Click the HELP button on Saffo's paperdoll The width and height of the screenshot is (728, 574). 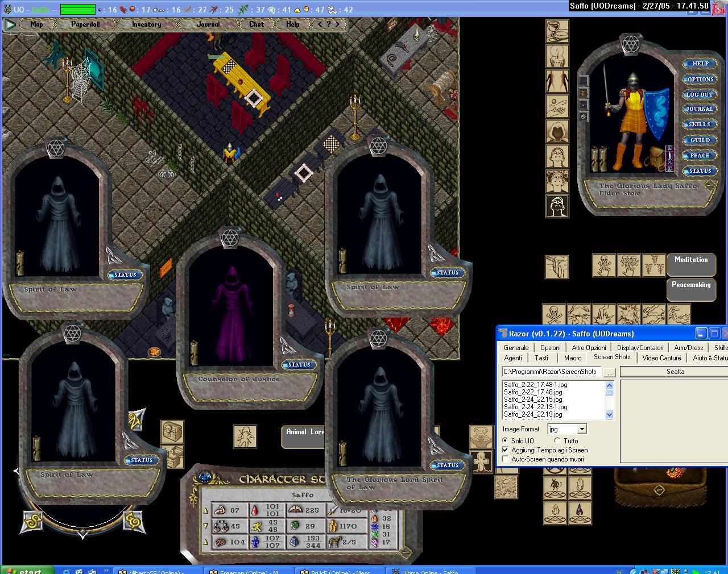point(700,64)
